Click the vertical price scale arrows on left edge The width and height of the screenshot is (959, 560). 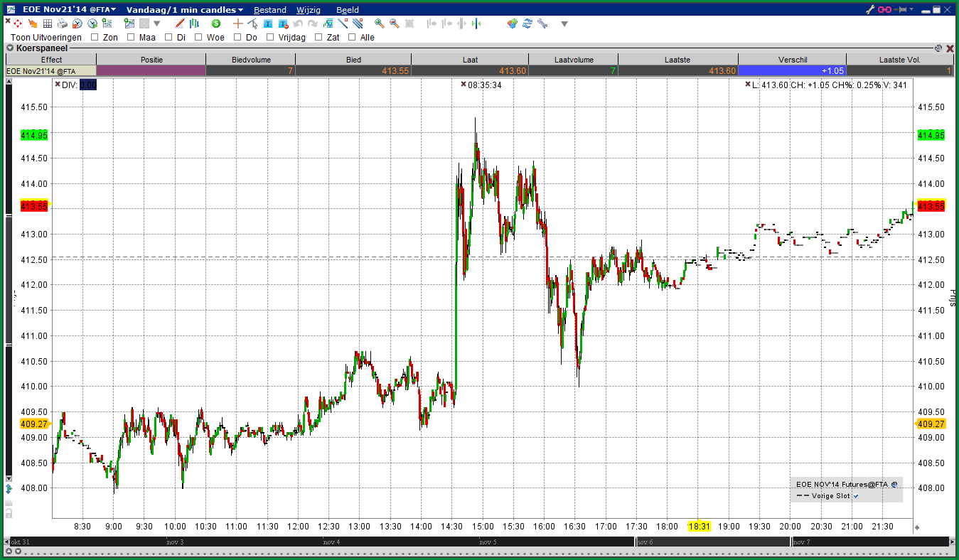(x=9, y=489)
